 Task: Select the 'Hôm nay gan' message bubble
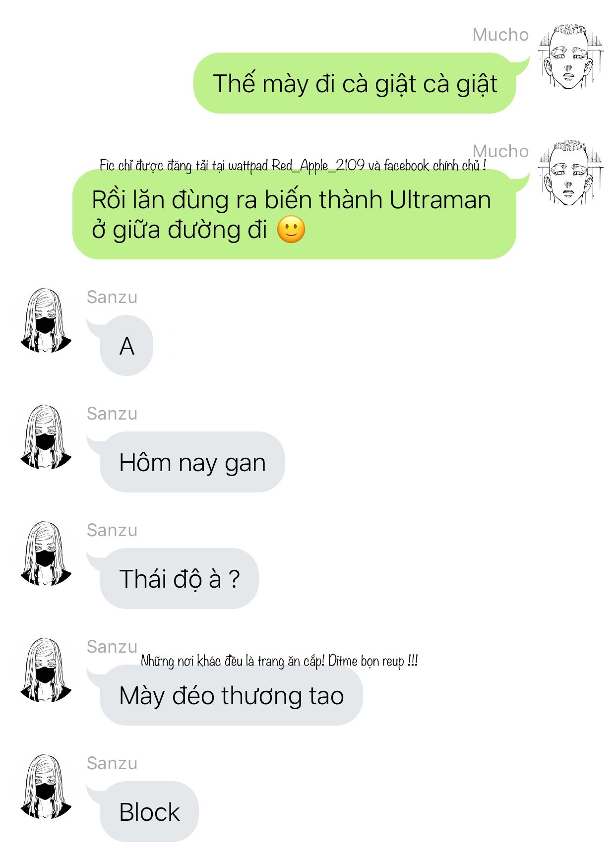point(192,462)
